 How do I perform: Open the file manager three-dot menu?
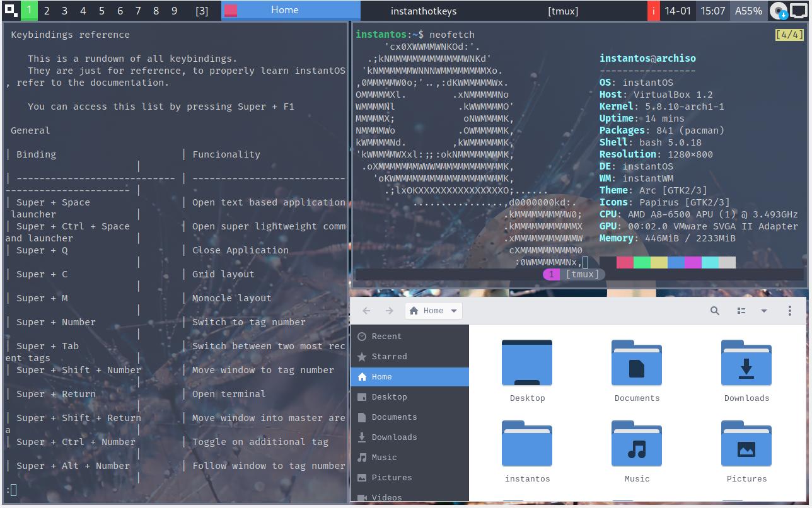click(x=789, y=311)
